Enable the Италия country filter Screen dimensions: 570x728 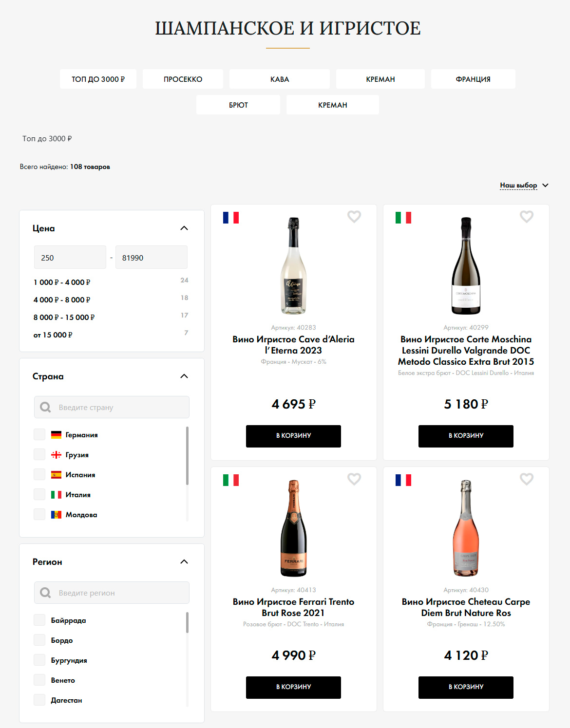pyautogui.click(x=39, y=495)
